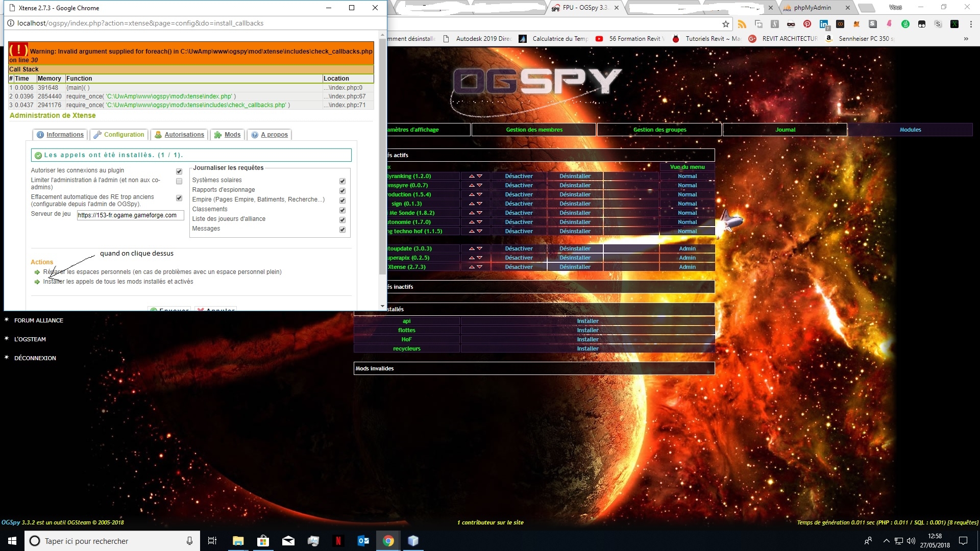Open the Chrome three-dot menu

[971, 24]
